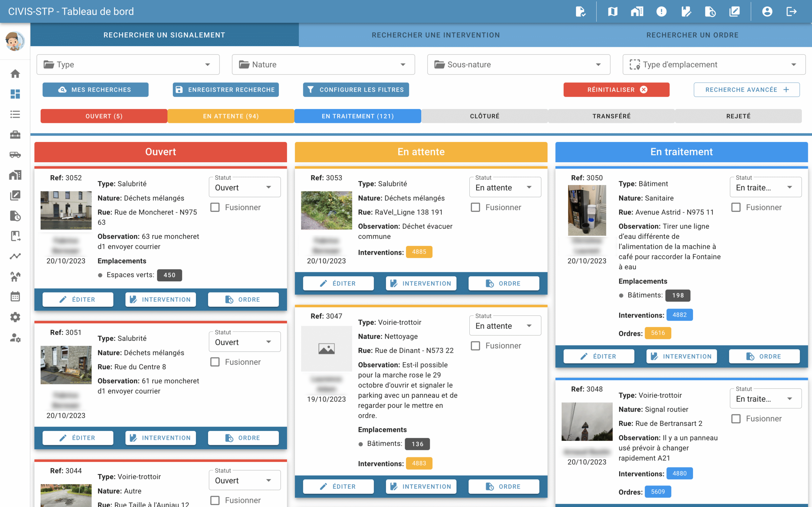This screenshot has height=507, width=812.
Task: Select the En attente (94) status tab
Action: [x=231, y=116]
